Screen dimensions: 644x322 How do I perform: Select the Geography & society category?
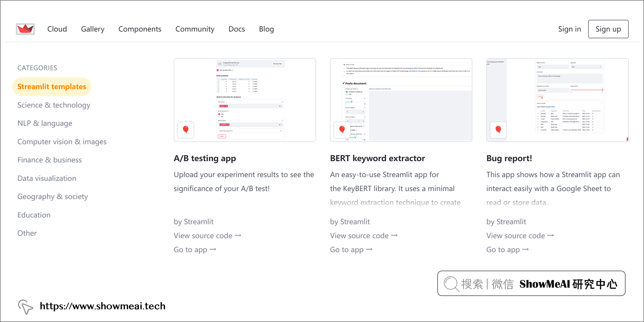click(x=53, y=197)
